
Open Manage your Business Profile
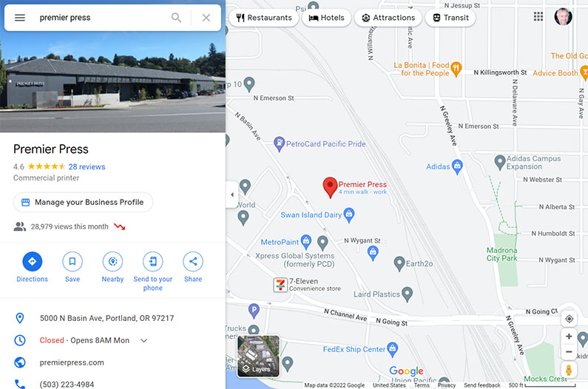click(83, 202)
